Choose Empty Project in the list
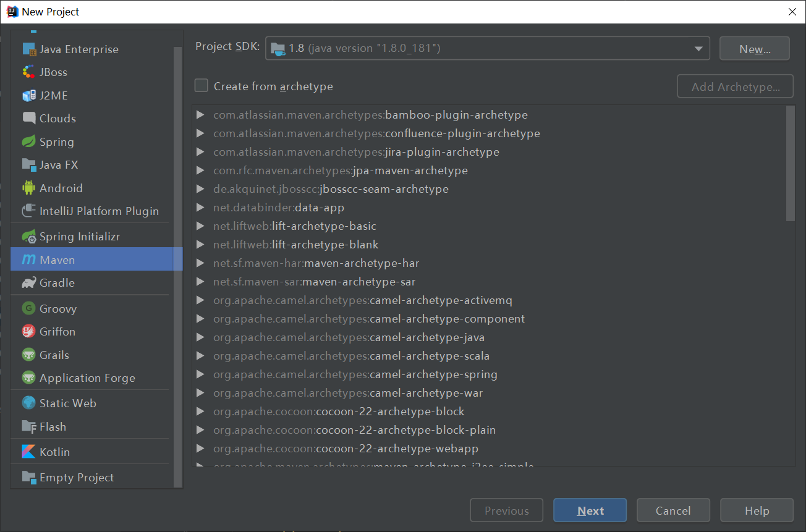Image resolution: width=806 pixels, height=532 pixels. coord(77,478)
